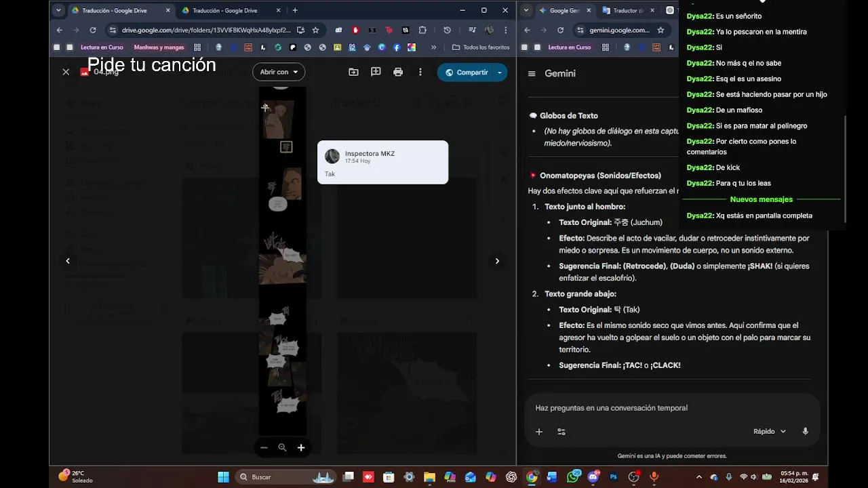Go to the previous image in Drive preview
The width and height of the screenshot is (868, 488).
(68, 261)
